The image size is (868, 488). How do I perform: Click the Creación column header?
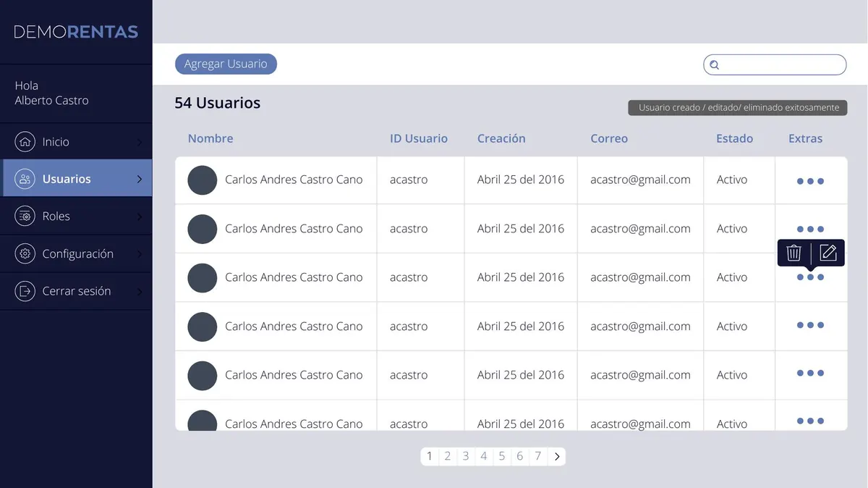pyautogui.click(x=501, y=138)
